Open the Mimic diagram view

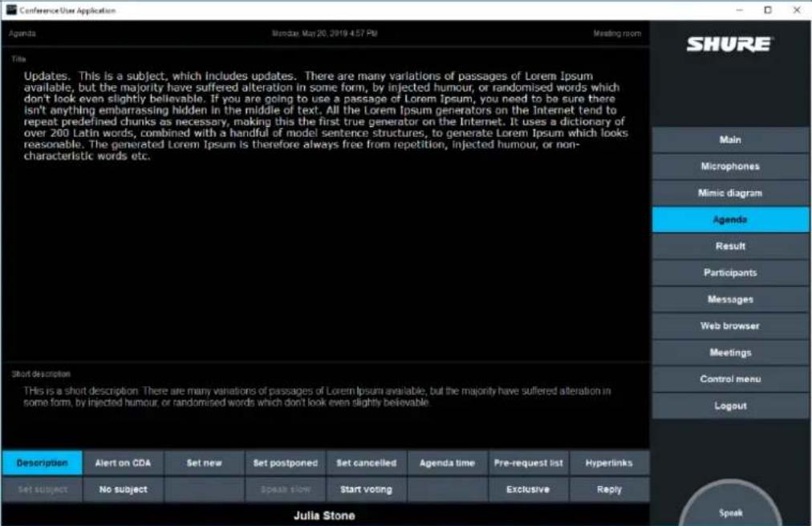coord(730,193)
